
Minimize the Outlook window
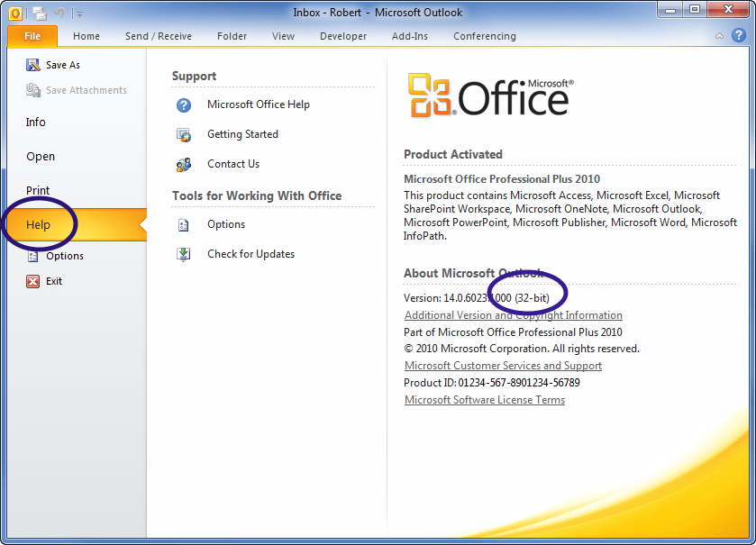670,9
